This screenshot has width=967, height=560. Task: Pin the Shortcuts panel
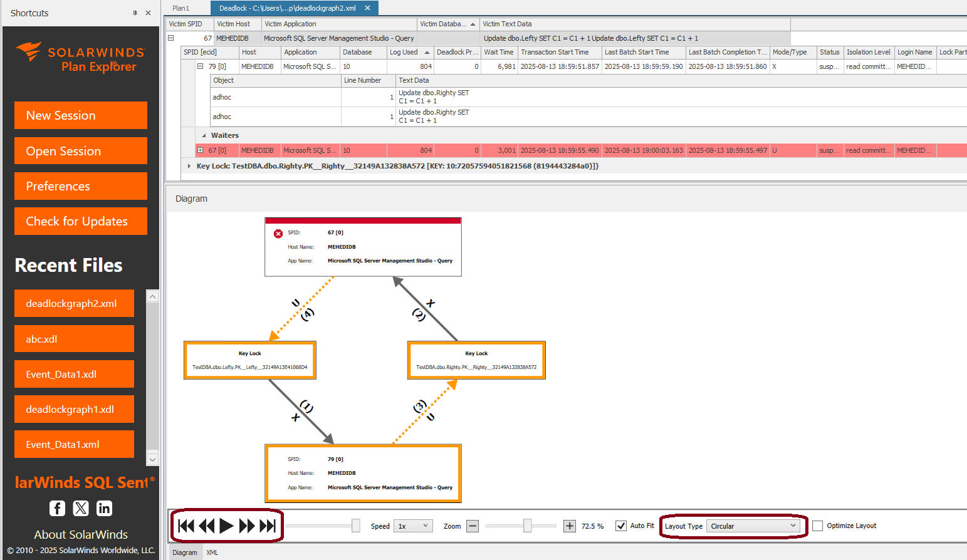point(135,13)
